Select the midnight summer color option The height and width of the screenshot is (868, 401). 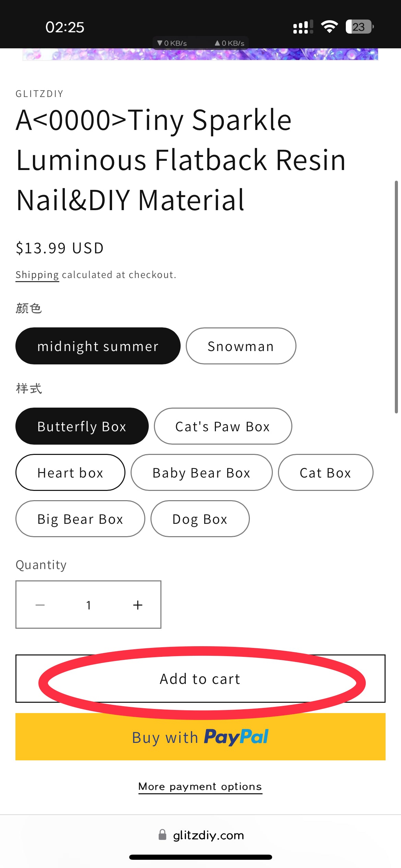click(x=98, y=346)
